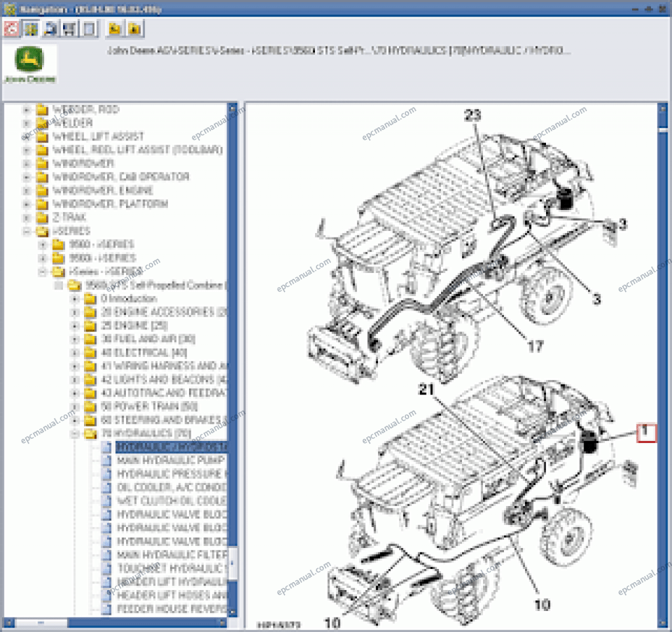Screen dimensions: 672x632
Task: Select the WINDROWER, ENGINE folder
Action: pos(103,190)
